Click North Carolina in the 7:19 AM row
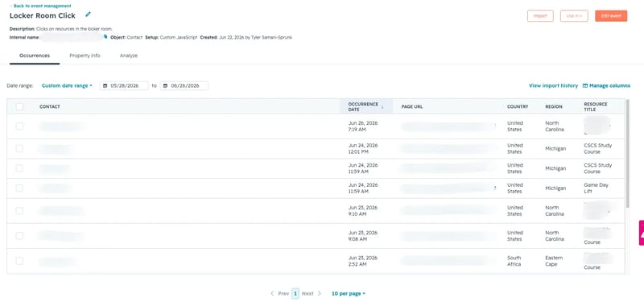 click(555, 126)
